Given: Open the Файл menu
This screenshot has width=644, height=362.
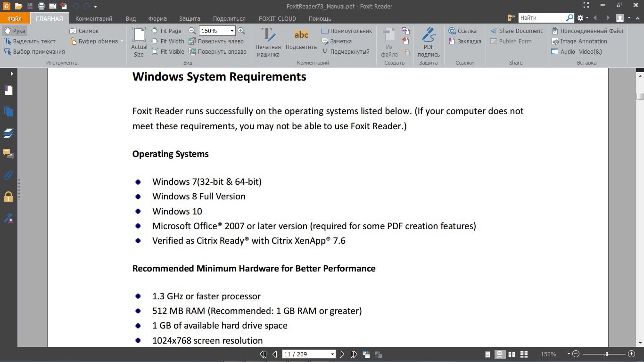Looking at the screenshot, I should (15, 19).
